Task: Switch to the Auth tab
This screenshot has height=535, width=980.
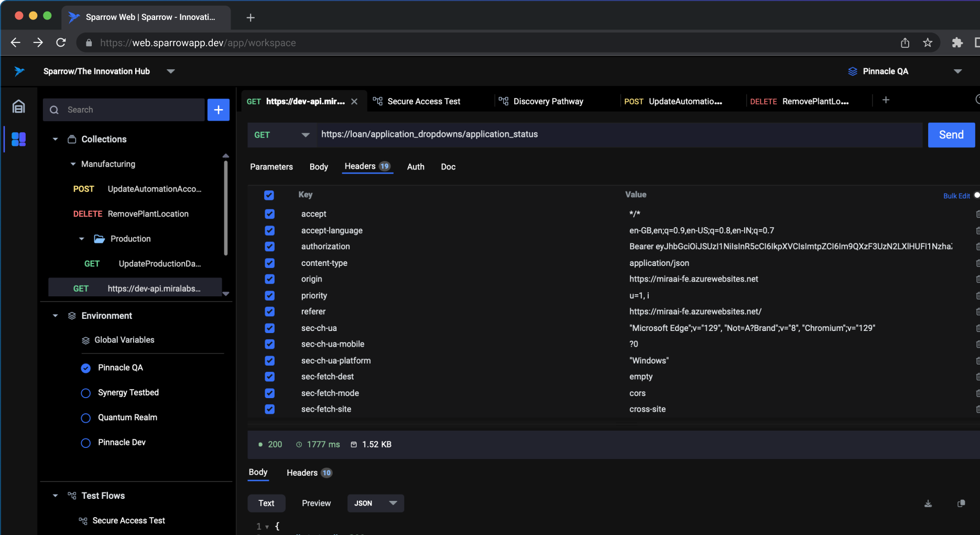Action: point(416,167)
